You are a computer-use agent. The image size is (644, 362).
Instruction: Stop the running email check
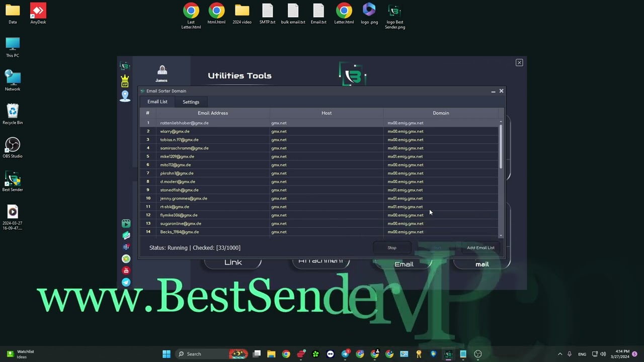[392, 247]
